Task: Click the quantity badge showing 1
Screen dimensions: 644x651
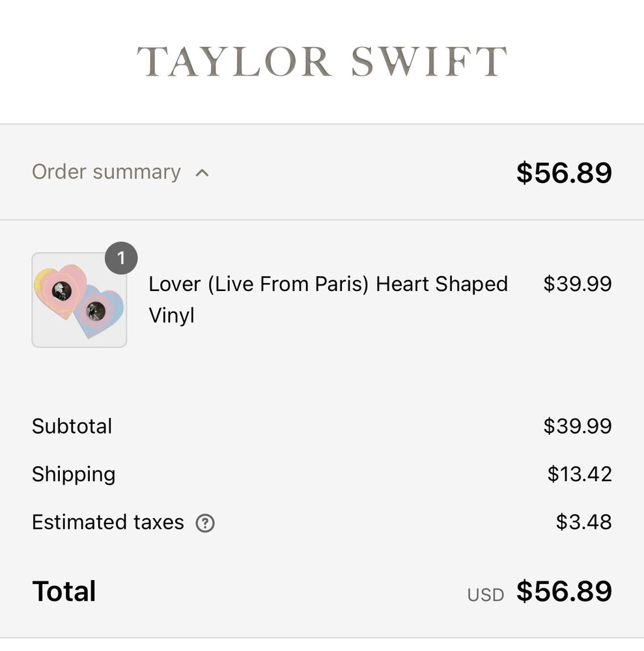Action: pyautogui.click(x=121, y=258)
